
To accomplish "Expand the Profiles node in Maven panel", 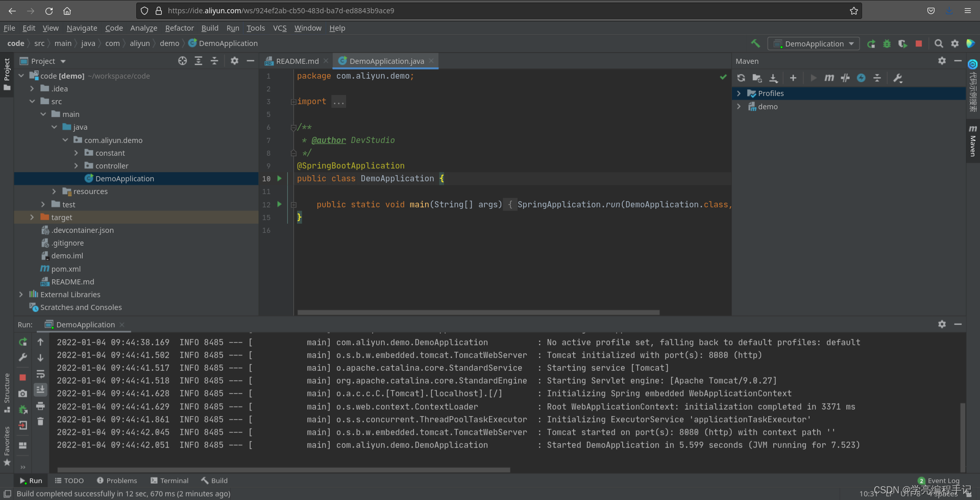I will (740, 93).
